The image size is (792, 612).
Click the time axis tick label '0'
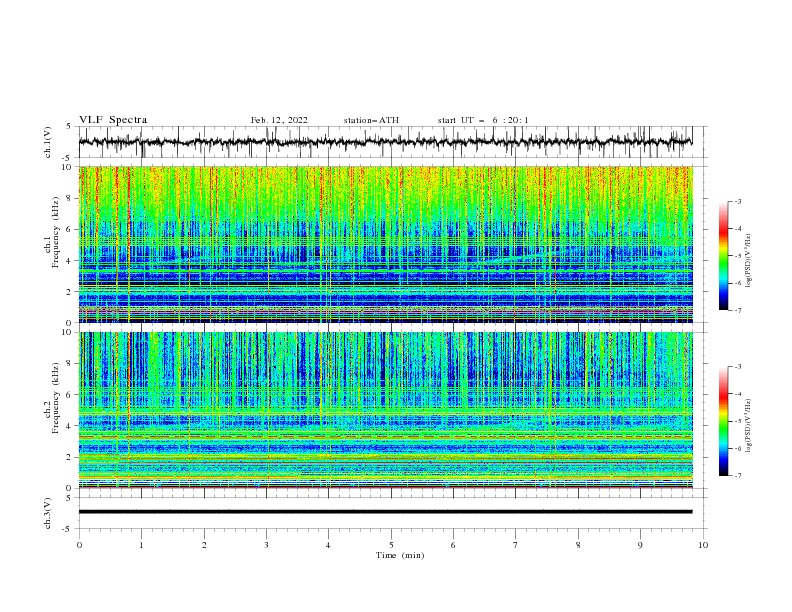click(x=79, y=545)
